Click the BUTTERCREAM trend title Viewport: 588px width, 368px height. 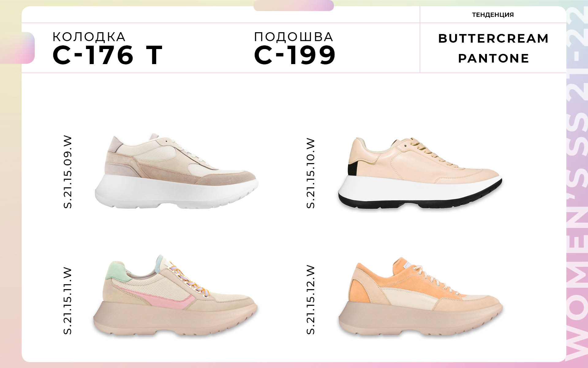(493, 38)
